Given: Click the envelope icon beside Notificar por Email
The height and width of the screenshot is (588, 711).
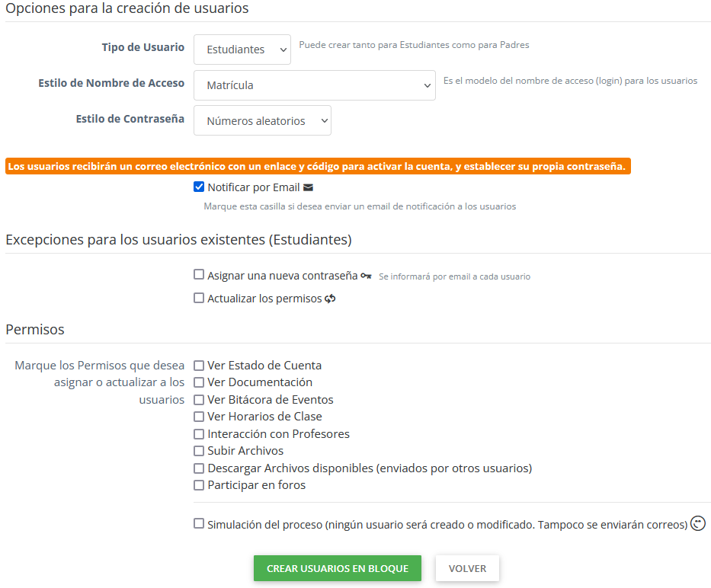Looking at the screenshot, I should coord(308,187).
